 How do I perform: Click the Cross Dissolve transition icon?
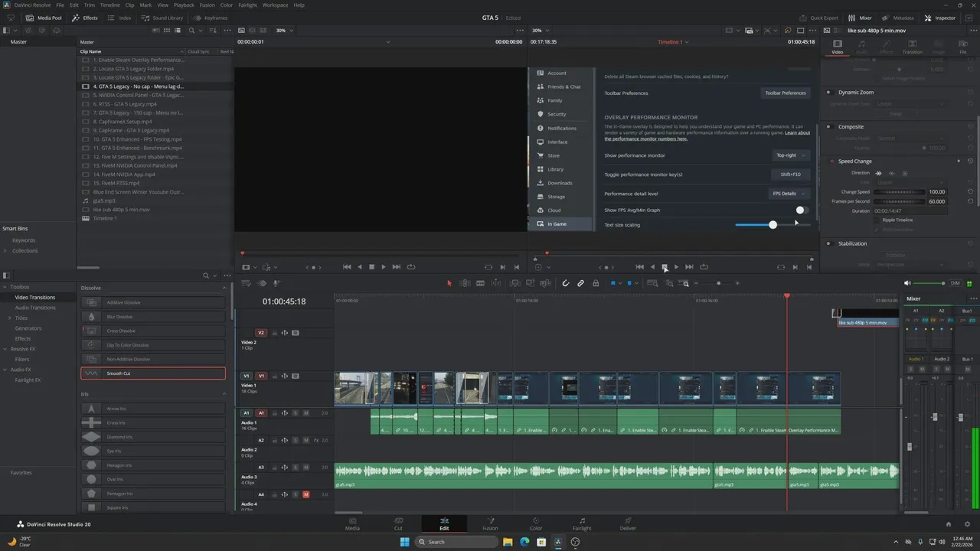point(92,331)
